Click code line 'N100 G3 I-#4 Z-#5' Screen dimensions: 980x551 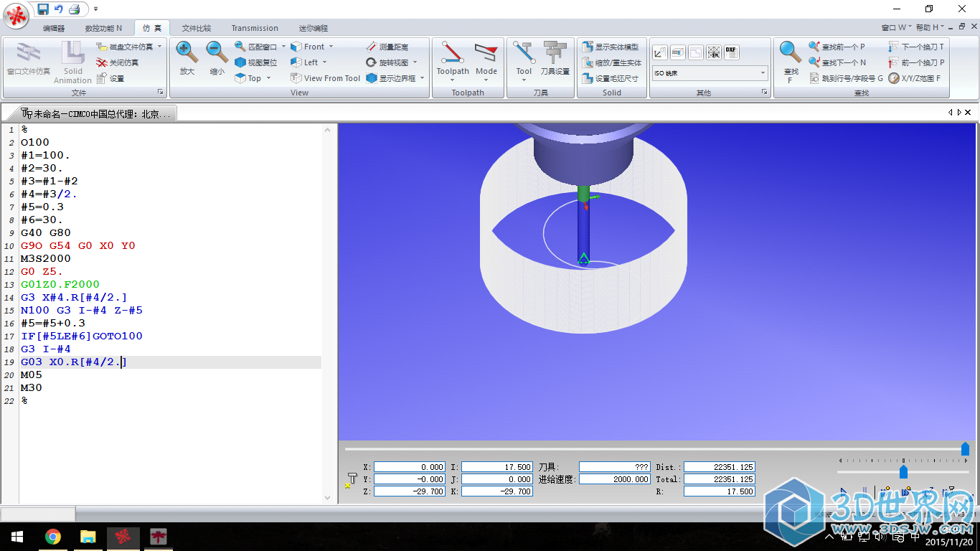pos(82,311)
